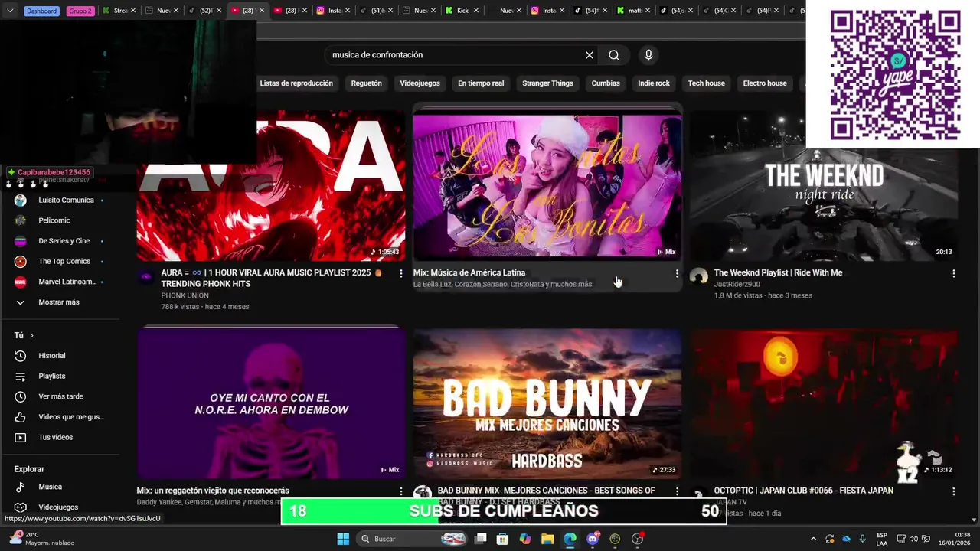
Task: Open Ver más tarde list
Action: click(60, 396)
